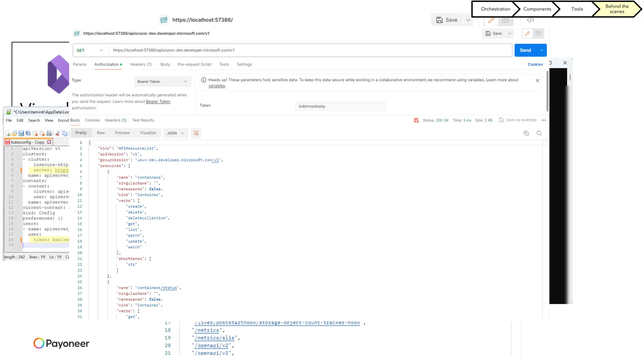The height and width of the screenshot is (362, 644).
Task: Open the Headers (7) request tab
Action: click(x=141, y=64)
